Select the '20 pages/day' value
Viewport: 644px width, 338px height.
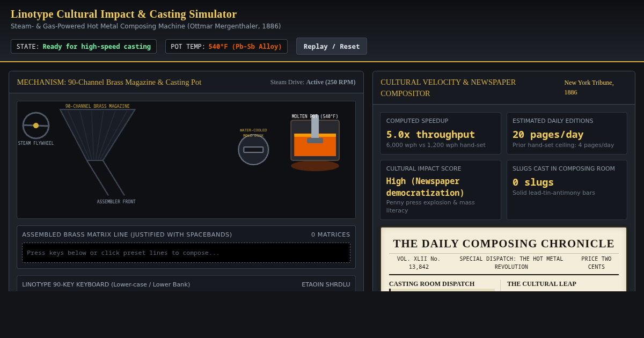coord(548,134)
